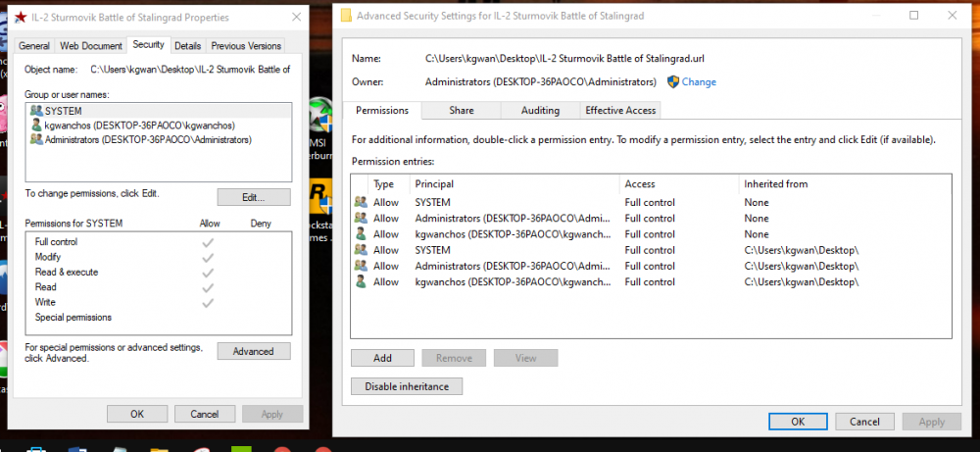Screen dimensions: 980x452
Task: Click the user icon of kgwanchos None entry
Action: pyautogui.click(x=361, y=233)
